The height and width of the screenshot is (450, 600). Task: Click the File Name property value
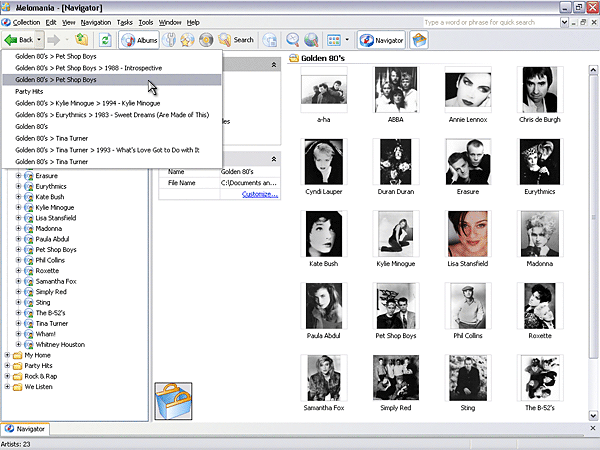[249, 183]
